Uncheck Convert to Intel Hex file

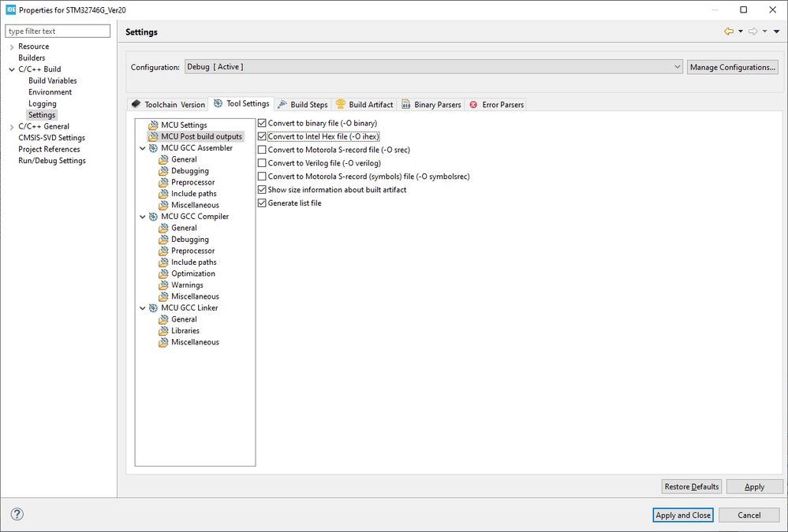(262, 136)
